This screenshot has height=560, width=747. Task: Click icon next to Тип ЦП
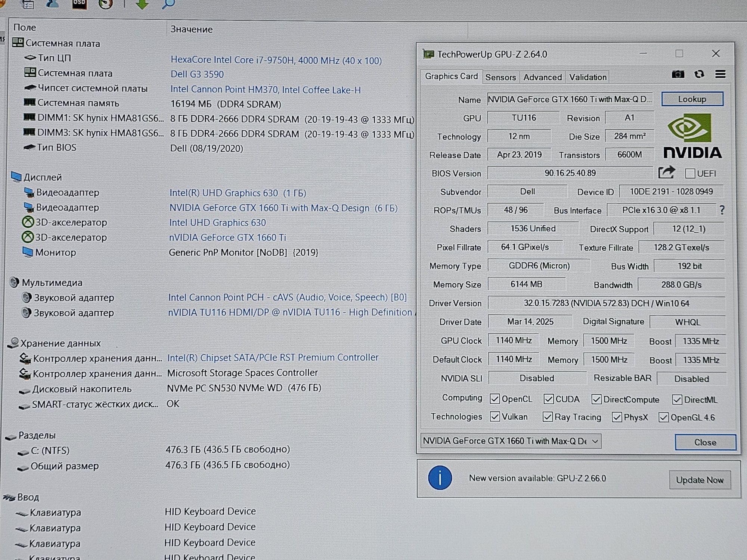30,57
